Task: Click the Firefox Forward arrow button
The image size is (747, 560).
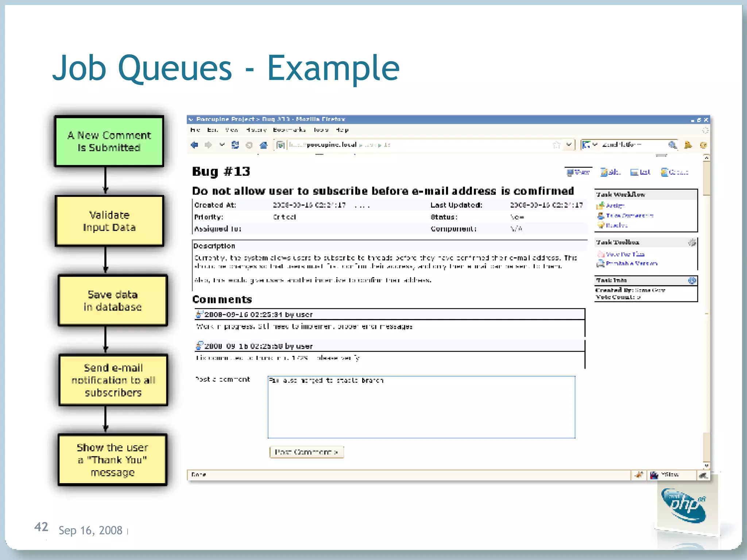Action: 208,145
